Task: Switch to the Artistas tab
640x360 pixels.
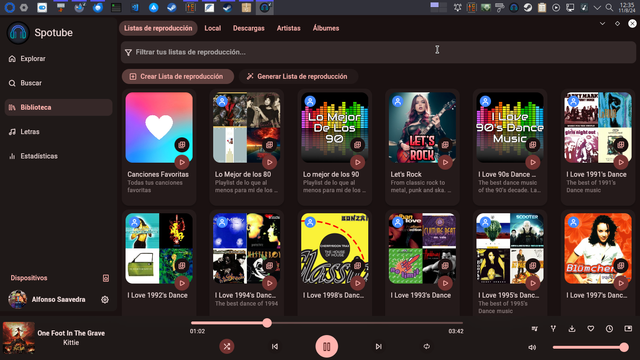Action: pyautogui.click(x=289, y=28)
